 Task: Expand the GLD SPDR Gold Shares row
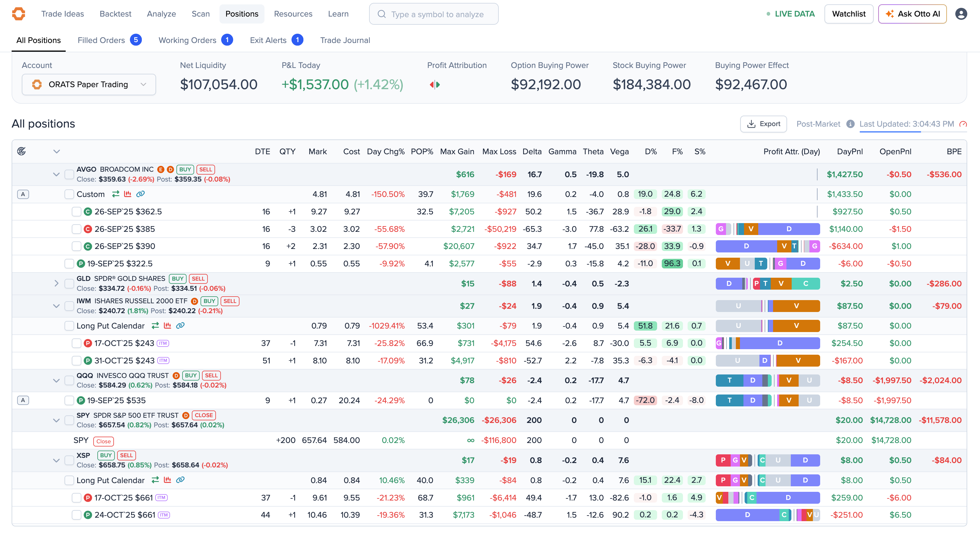56,283
